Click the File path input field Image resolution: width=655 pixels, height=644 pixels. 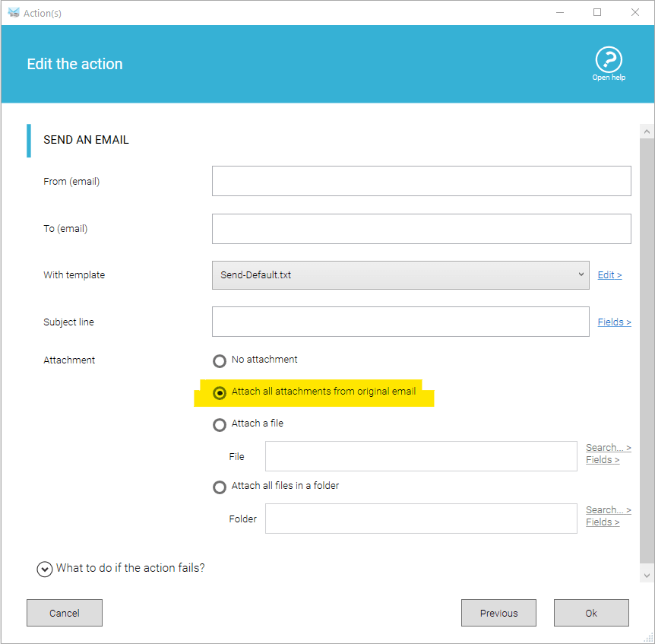[x=421, y=456]
